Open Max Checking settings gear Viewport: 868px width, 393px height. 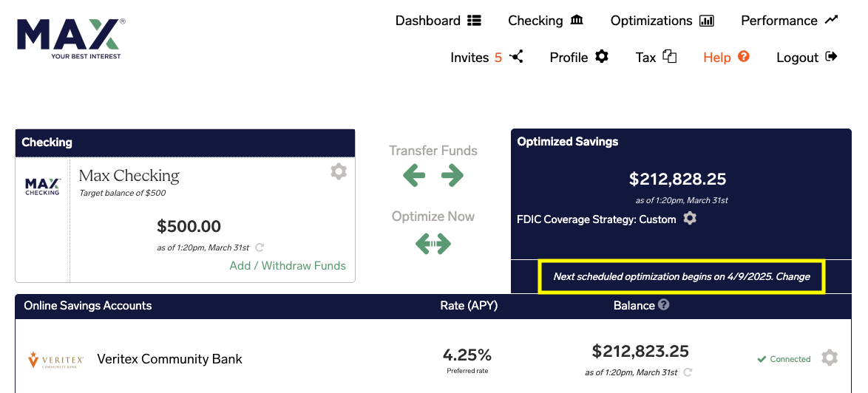338,172
